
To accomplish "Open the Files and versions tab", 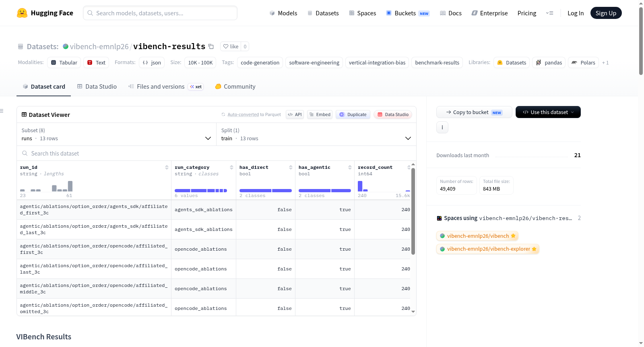I will 166,87.
